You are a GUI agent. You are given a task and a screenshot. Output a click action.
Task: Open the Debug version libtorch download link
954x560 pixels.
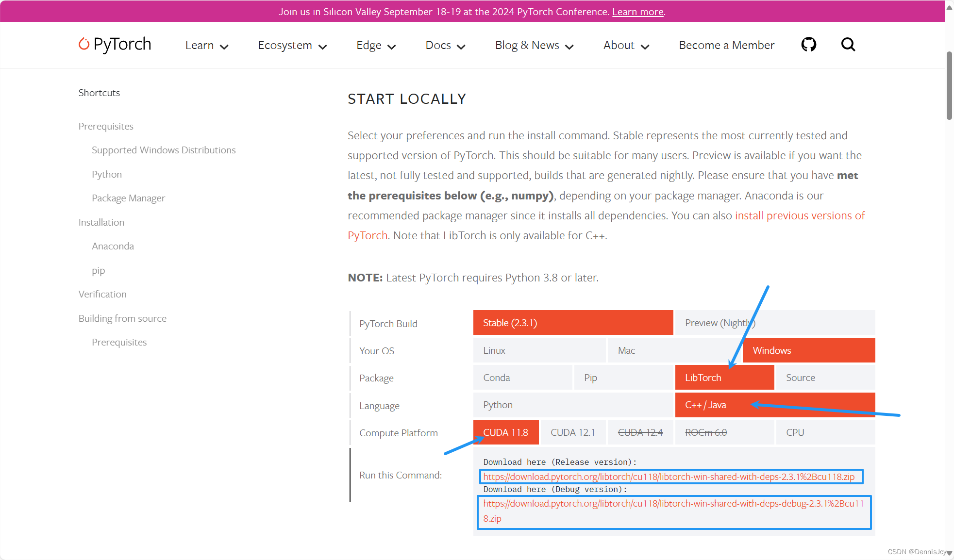673,504
